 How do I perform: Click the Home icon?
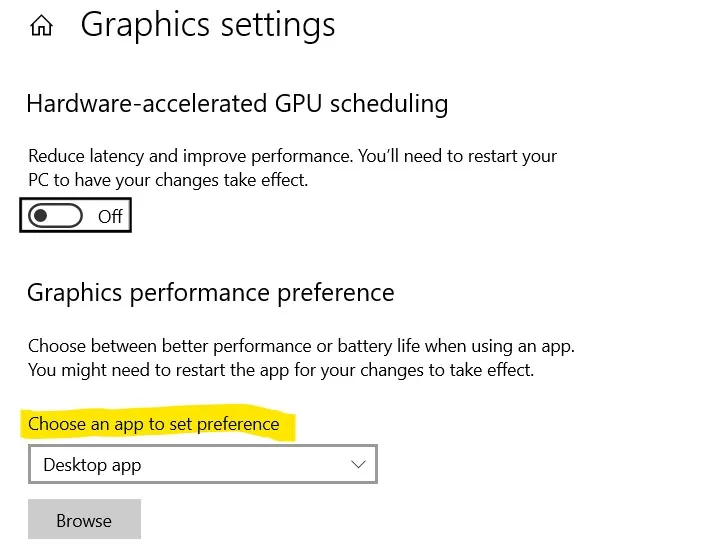[x=41, y=27]
